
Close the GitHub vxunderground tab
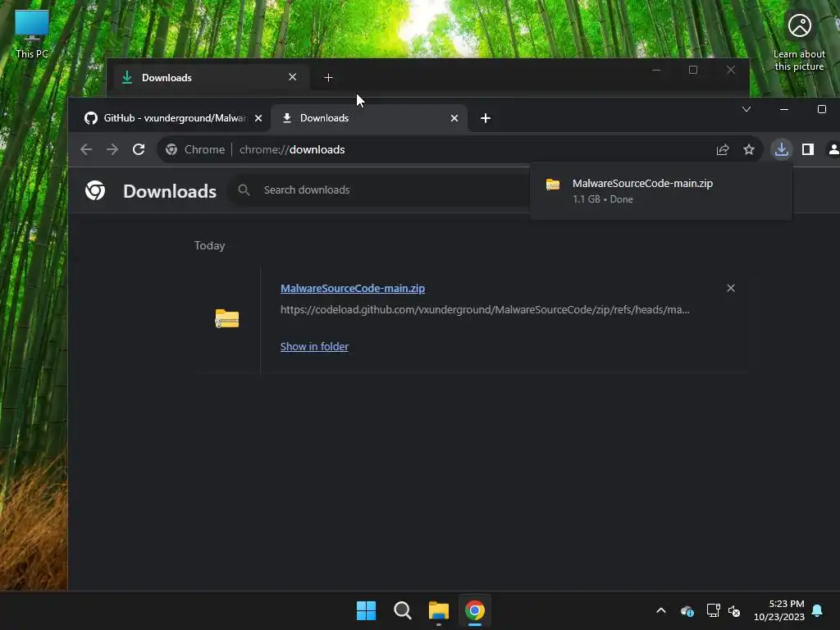258,118
